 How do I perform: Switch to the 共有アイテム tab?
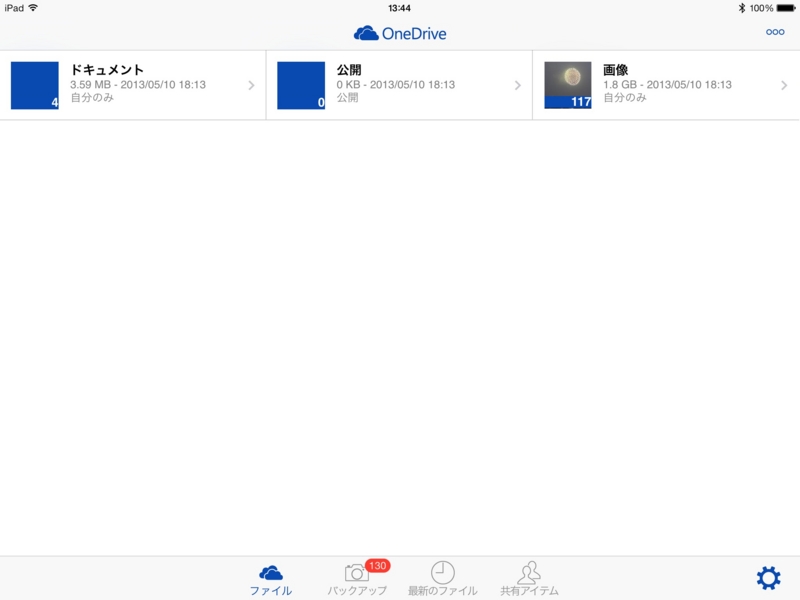pos(527,580)
